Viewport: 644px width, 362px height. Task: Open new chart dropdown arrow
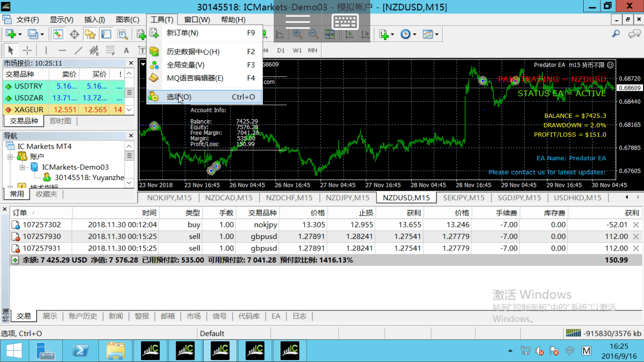20,34
